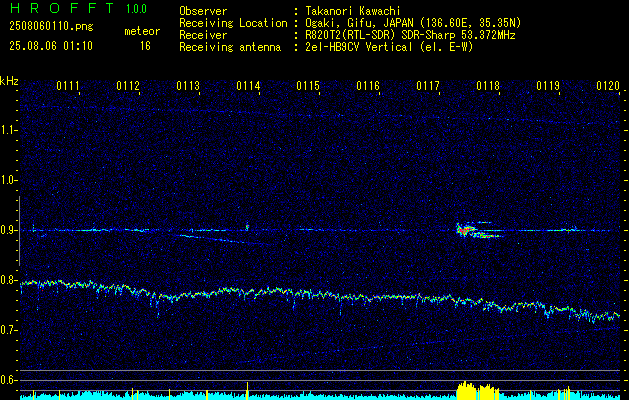The width and height of the screenshot is (629, 400).
Task: Click the 0.7 frequency axis label
Action: tap(9, 330)
